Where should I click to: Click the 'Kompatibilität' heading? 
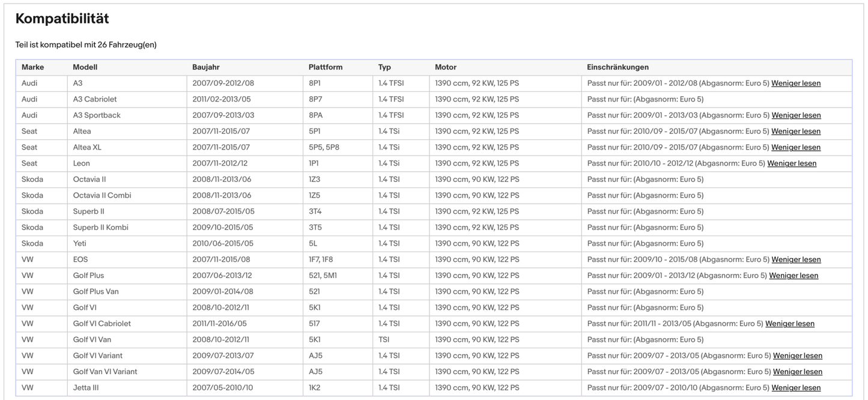[62, 19]
